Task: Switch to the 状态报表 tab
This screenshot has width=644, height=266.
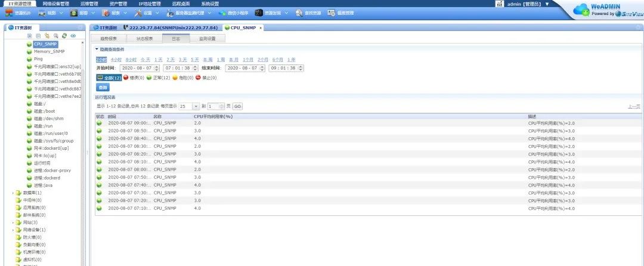Action: pyautogui.click(x=145, y=39)
